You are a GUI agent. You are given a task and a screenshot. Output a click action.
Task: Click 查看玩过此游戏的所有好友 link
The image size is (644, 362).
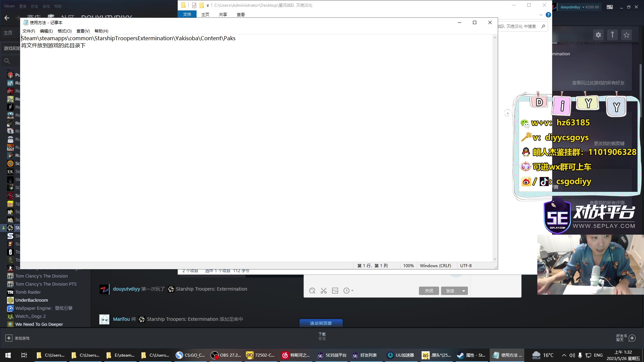(598, 83)
